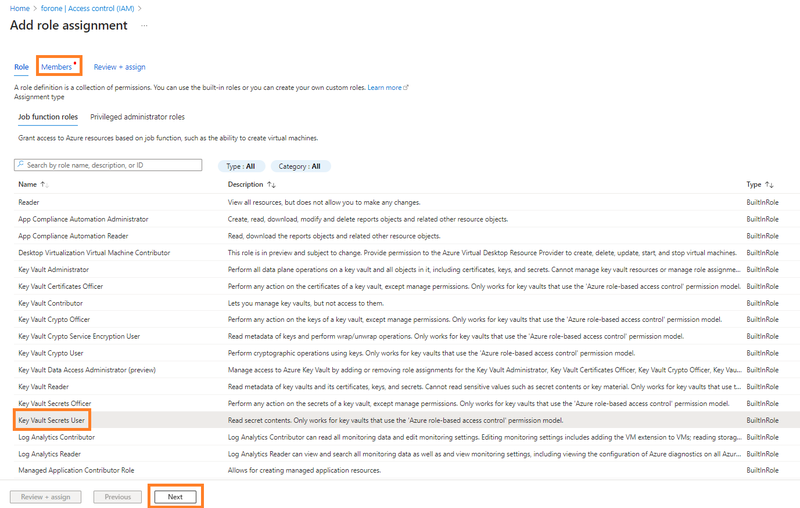
Task: Select the Key Vault Certificates Officer role
Action: (x=60, y=287)
